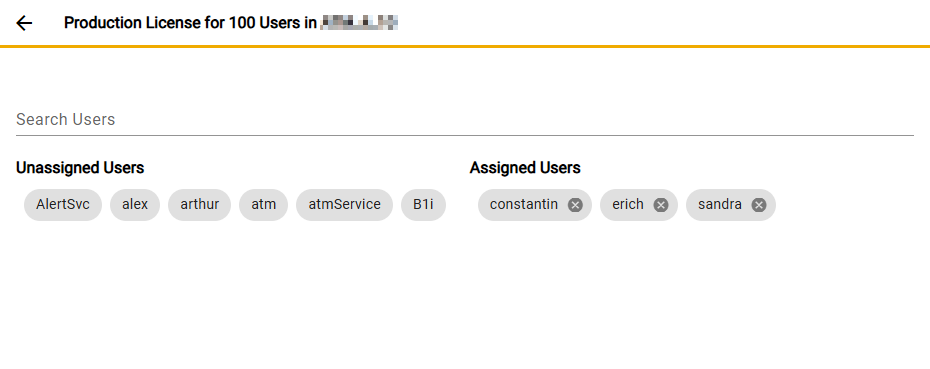Click the Production License page title
This screenshot has width=930, height=369.
pos(190,23)
